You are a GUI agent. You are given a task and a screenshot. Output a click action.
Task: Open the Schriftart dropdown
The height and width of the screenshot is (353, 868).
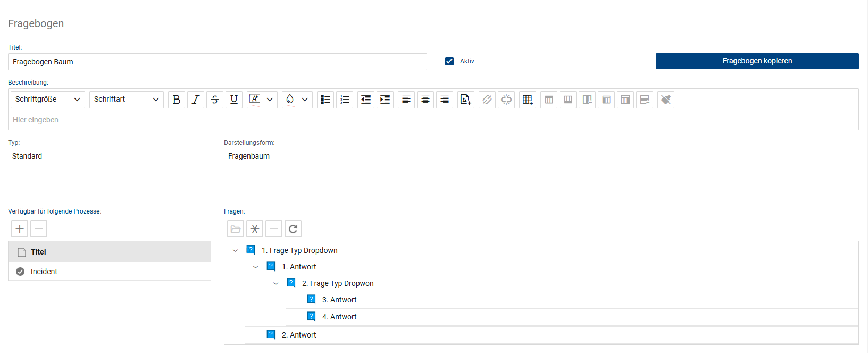[127, 100]
